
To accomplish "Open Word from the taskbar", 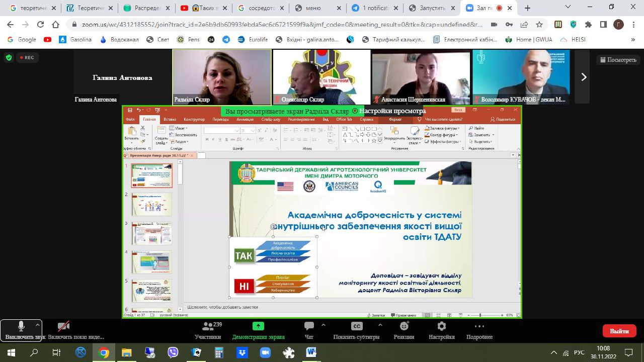I will (x=311, y=352).
